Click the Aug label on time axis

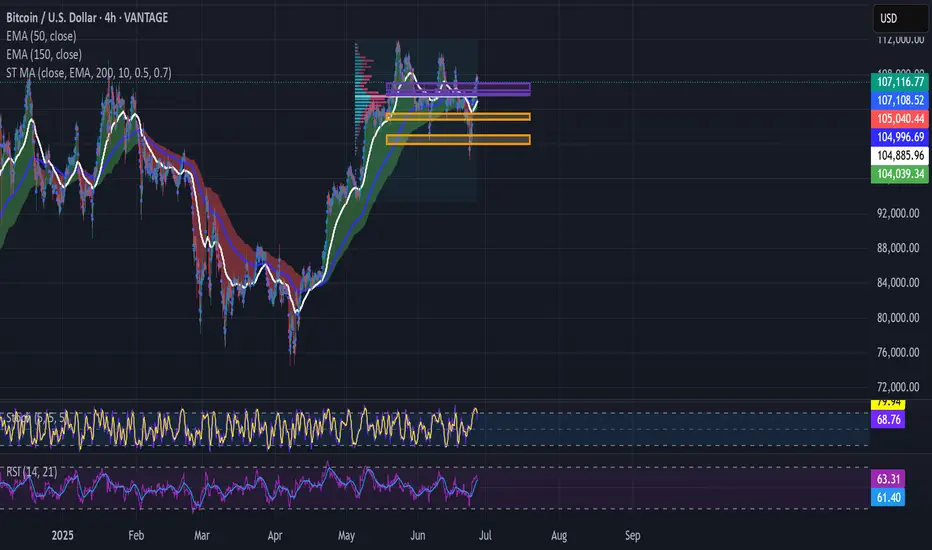click(x=559, y=535)
